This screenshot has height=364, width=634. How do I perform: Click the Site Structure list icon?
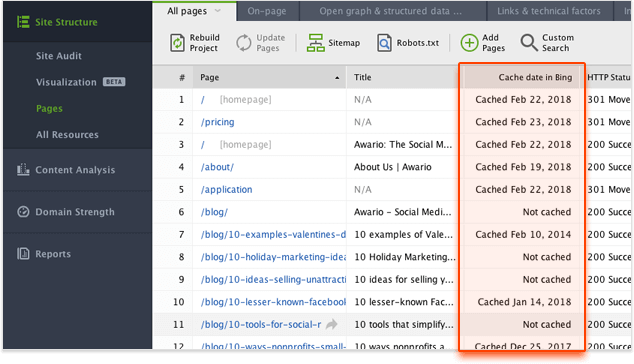click(x=23, y=22)
